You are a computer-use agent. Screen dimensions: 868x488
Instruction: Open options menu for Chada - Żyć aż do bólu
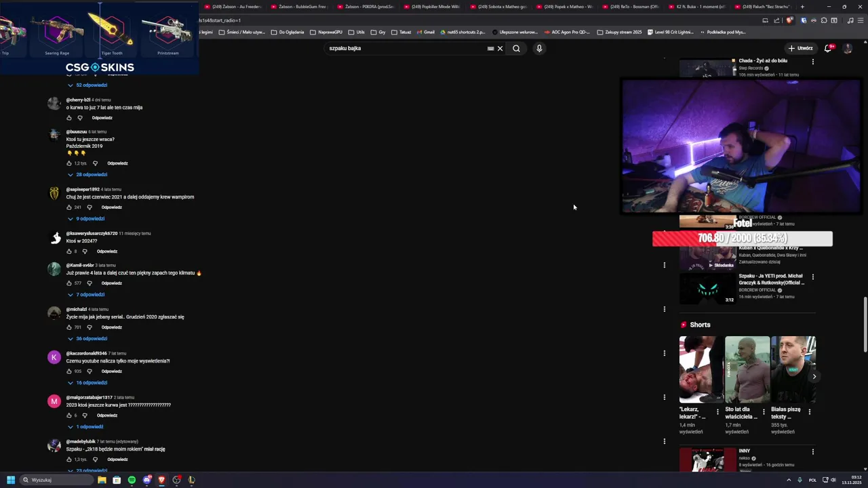(813, 62)
